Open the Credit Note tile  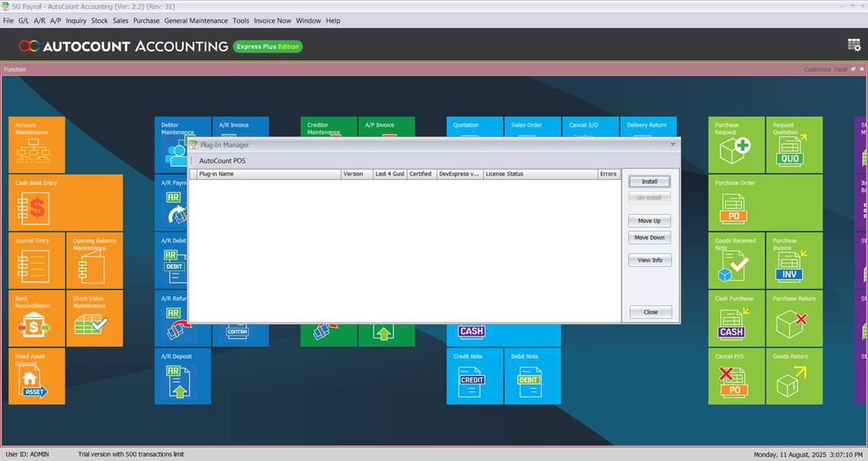(x=475, y=376)
